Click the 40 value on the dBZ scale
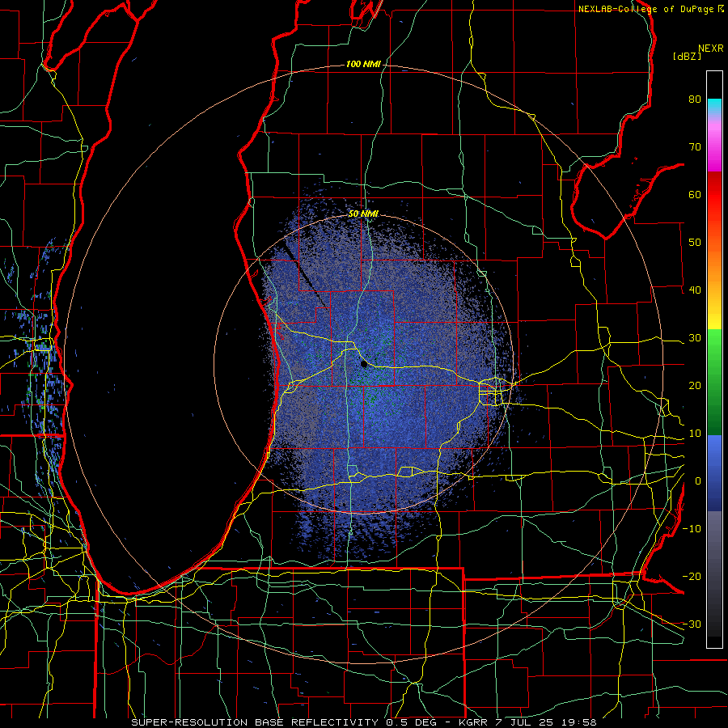Screen dimensions: 728x728 695,290
